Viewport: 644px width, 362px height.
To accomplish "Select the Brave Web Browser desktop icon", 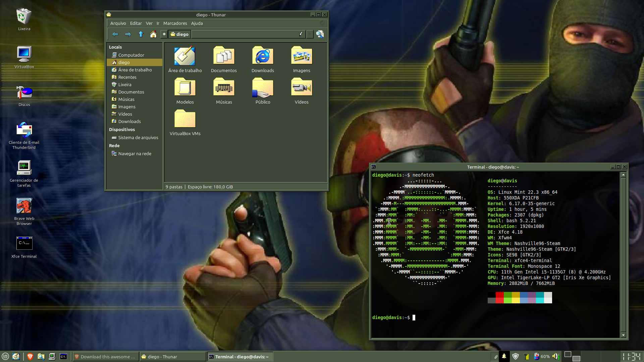I will point(24,206).
